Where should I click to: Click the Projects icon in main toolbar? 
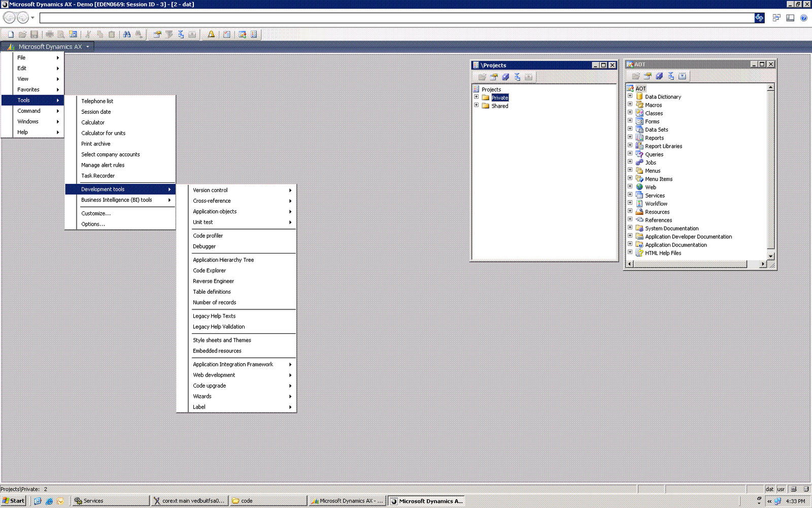point(254,35)
